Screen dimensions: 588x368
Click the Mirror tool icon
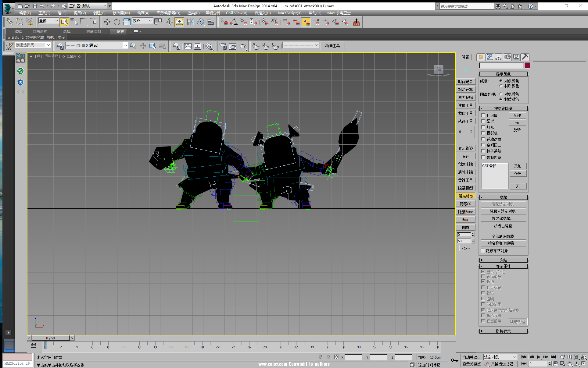(191, 22)
